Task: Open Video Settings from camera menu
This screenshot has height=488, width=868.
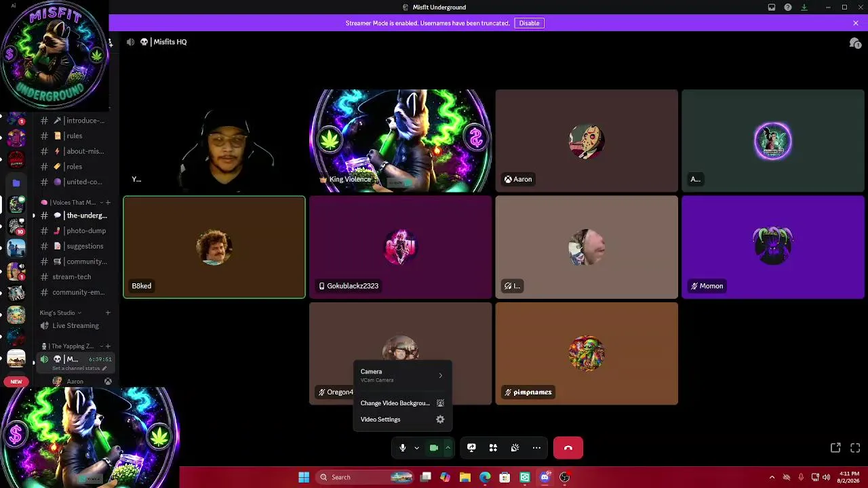Action: click(x=402, y=420)
